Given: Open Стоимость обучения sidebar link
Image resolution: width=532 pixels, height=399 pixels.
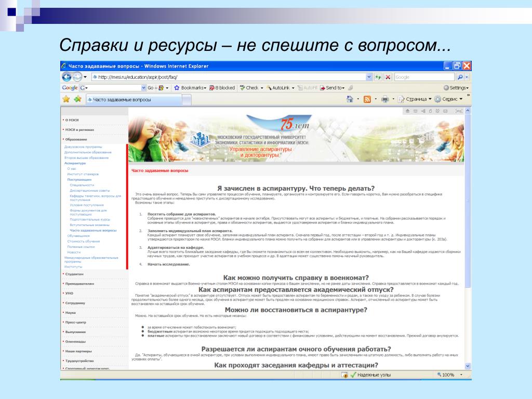Looking at the screenshot, I should [x=84, y=241].
